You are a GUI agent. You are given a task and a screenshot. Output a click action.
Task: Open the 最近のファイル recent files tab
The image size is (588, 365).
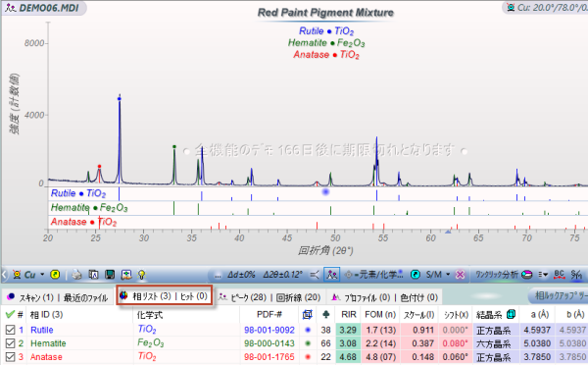point(85,297)
